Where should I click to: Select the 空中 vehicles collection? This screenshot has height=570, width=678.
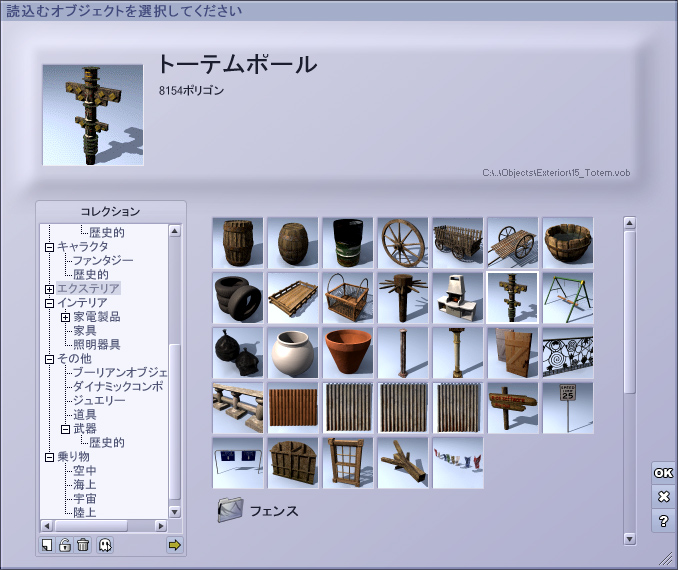click(x=85, y=471)
